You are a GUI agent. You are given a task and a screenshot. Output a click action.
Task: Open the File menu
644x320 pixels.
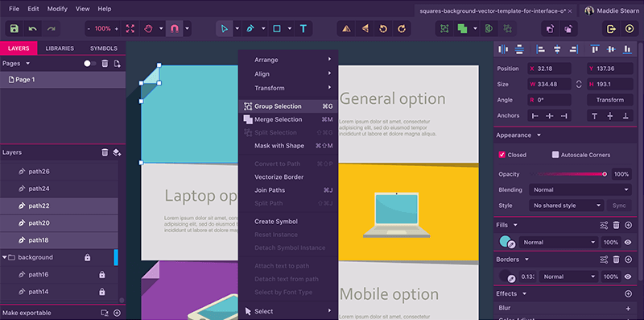[14, 9]
